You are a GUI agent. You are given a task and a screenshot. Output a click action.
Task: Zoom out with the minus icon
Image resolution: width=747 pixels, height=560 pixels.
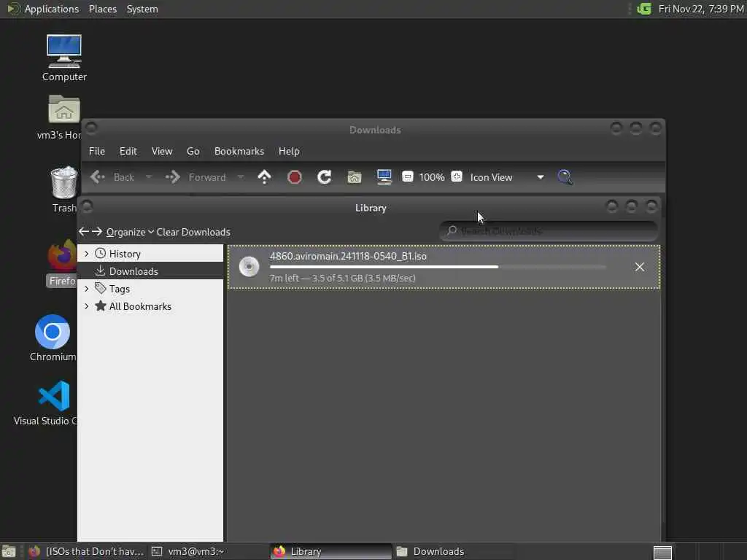coord(408,176)
